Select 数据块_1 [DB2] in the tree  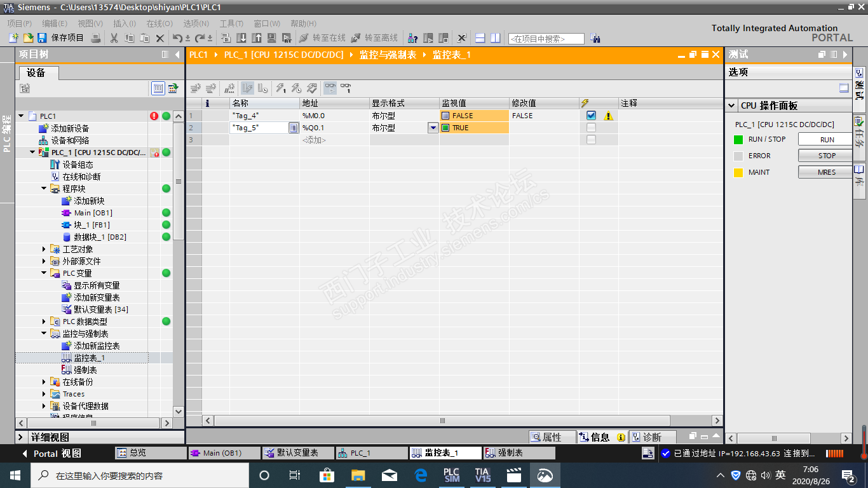click(x=100, y=237)
